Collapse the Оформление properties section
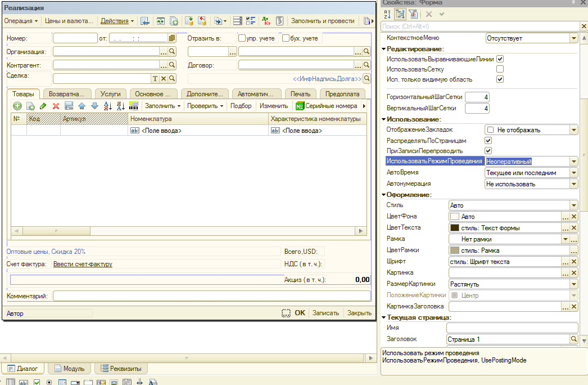Screen dimensions: 588x385 pos(384,195)
